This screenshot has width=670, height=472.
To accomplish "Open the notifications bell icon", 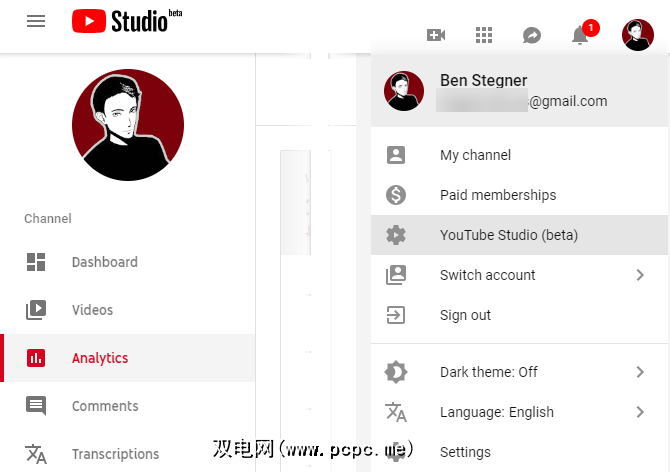I will 580,35.
